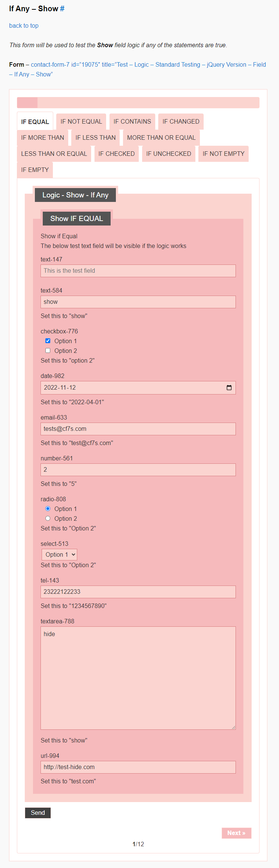Viewport: 279px width, 868px height.
Task: Open the IF CONTAINS tab
Action: 132,121
